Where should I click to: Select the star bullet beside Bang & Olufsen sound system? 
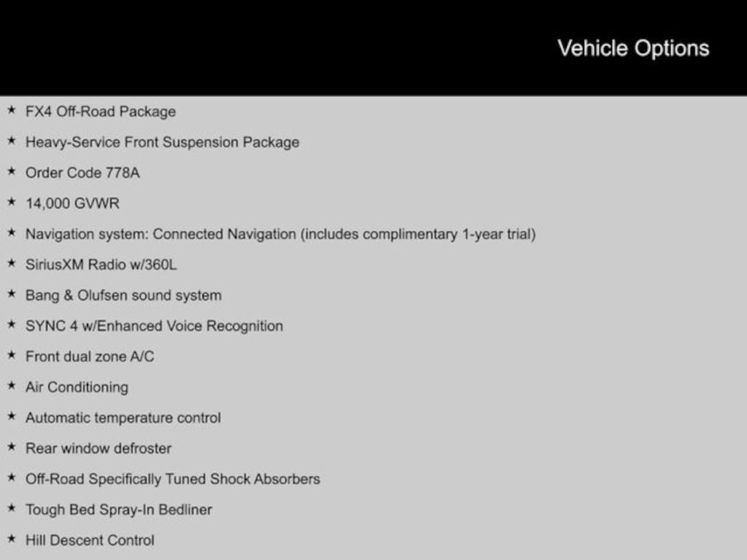pos(11,295)
